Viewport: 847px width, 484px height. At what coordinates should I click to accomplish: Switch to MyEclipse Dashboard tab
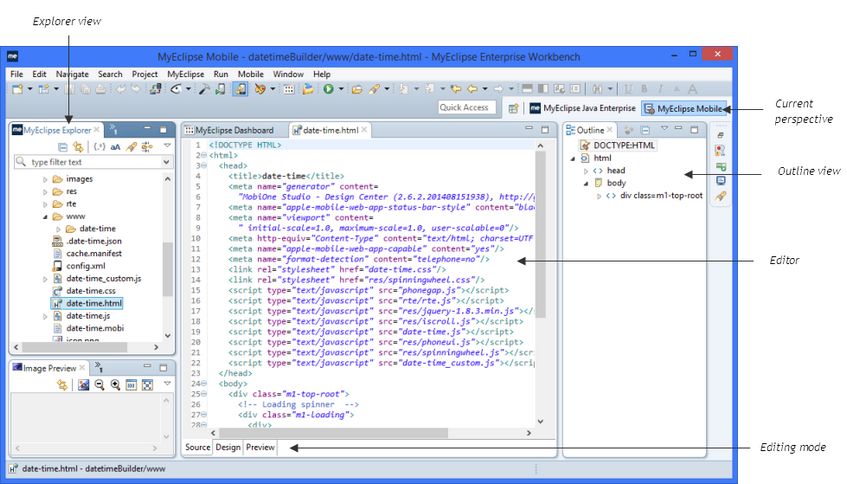pos(229,130)
